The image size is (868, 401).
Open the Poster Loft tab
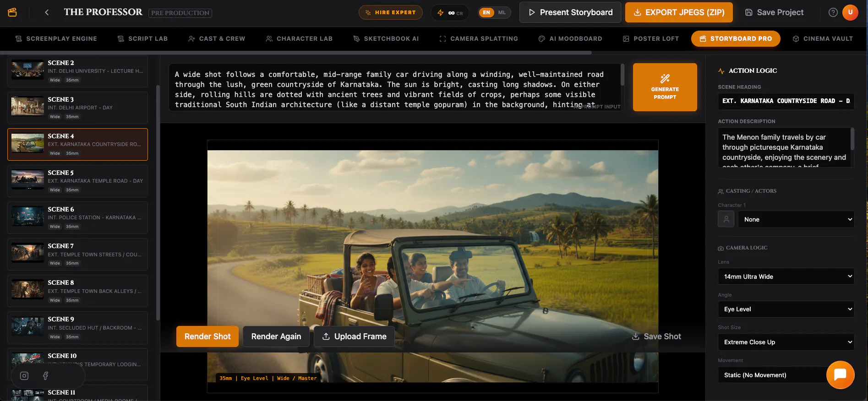pos(651,39)
